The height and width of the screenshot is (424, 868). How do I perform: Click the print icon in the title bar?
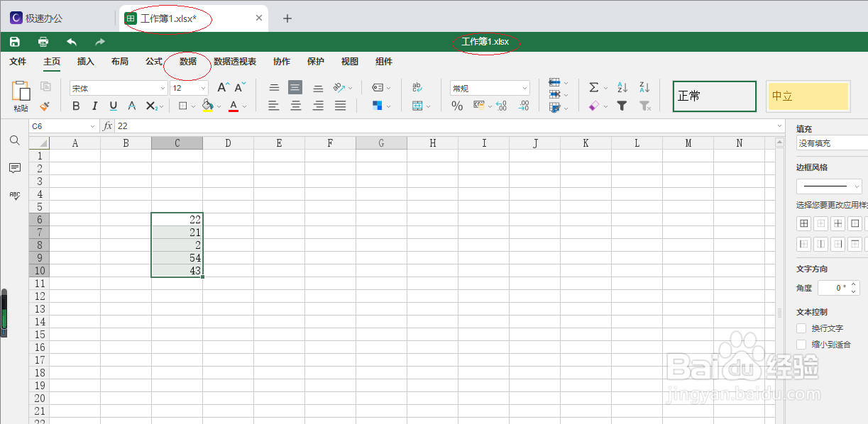[x=42, y=41]
